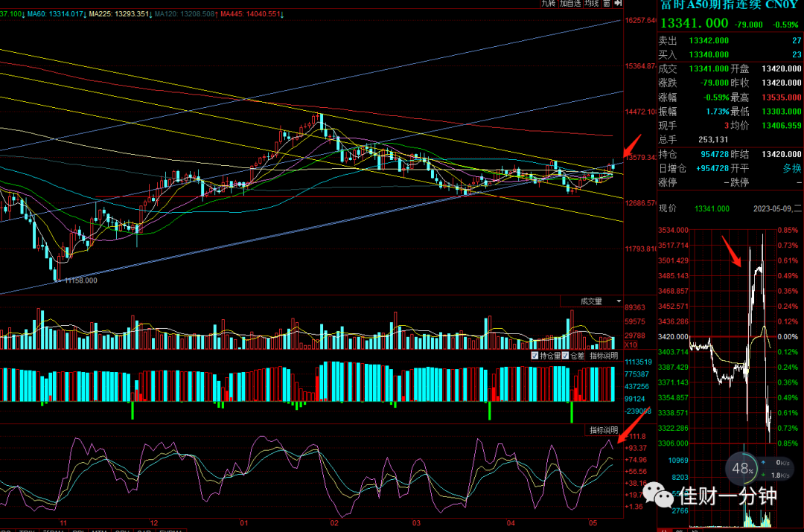The height and width of the screenshot is (532, 804).
Task: Click the MA60 moving average label
Action: [x=57, y=14]
